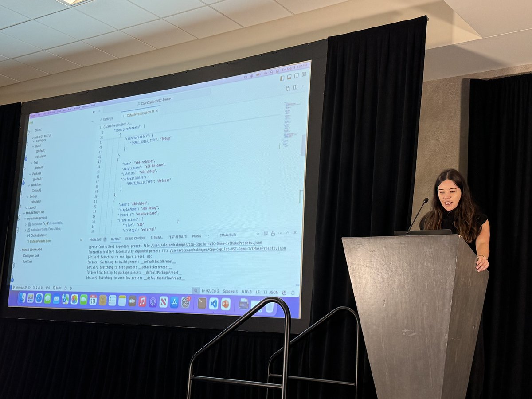Click 'Ln 92, Col 2' in status bar
Image resolution: width=532 pixels, height=399 pixels.
[x=210, y=291]
